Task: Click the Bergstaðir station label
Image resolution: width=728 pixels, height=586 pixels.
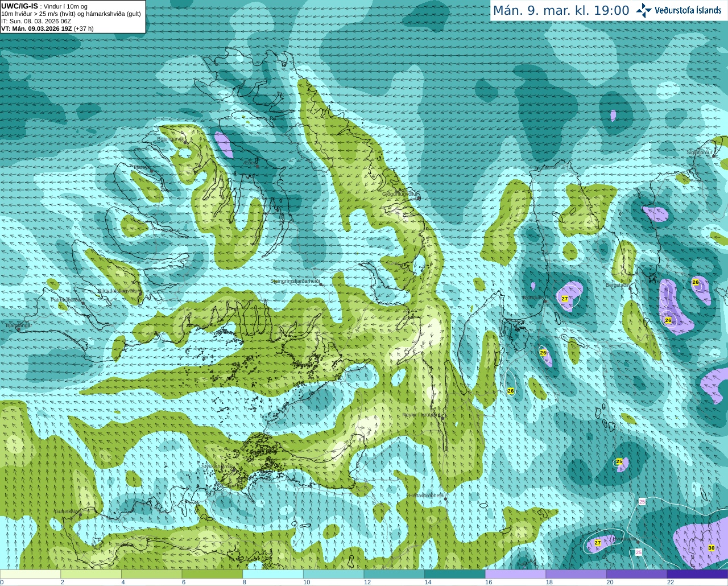Action: point(617,284)
